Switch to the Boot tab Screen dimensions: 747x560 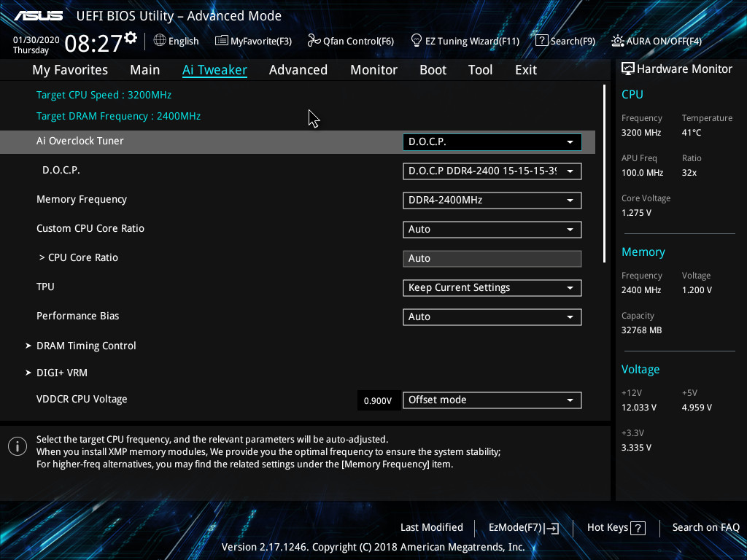pos(433,70)
